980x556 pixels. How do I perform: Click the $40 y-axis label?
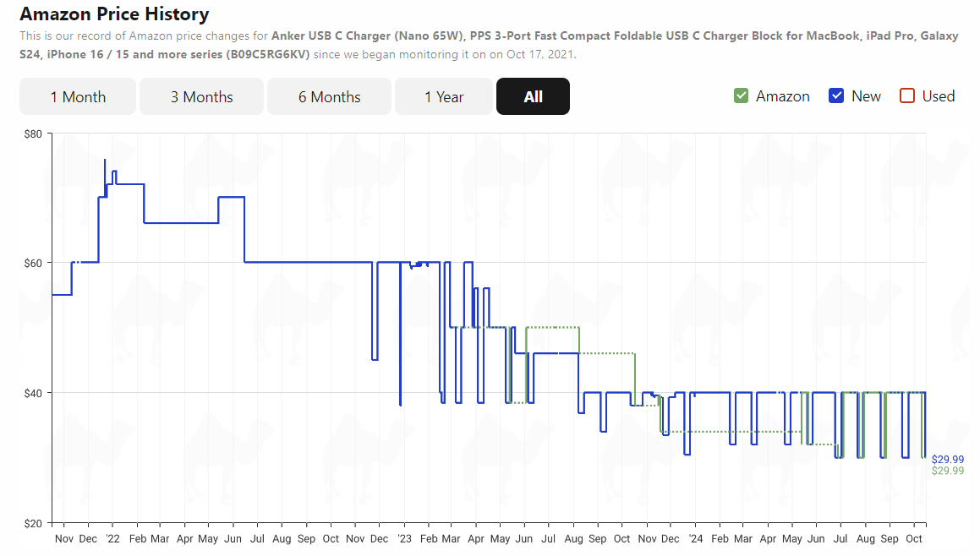coord(33,394)
